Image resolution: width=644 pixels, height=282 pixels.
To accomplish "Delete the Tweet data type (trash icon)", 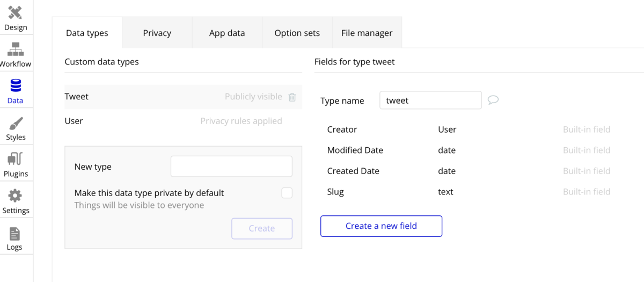I will coord(292,97).
